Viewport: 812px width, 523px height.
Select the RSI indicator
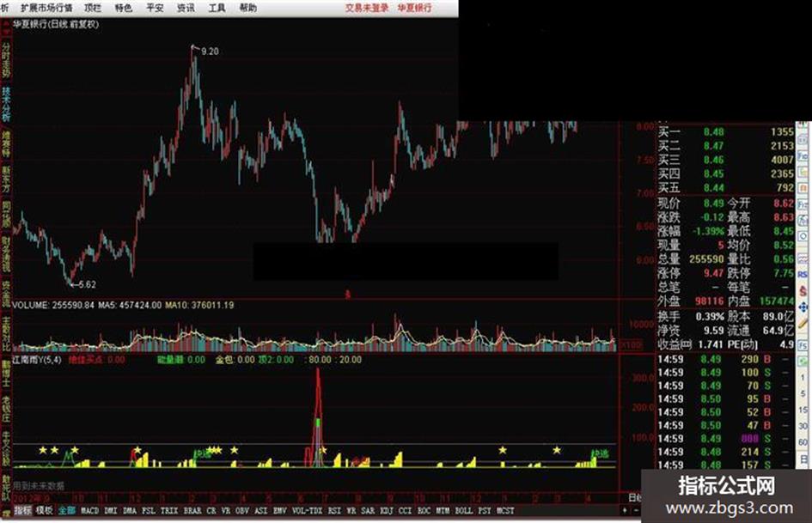(334, 511)
